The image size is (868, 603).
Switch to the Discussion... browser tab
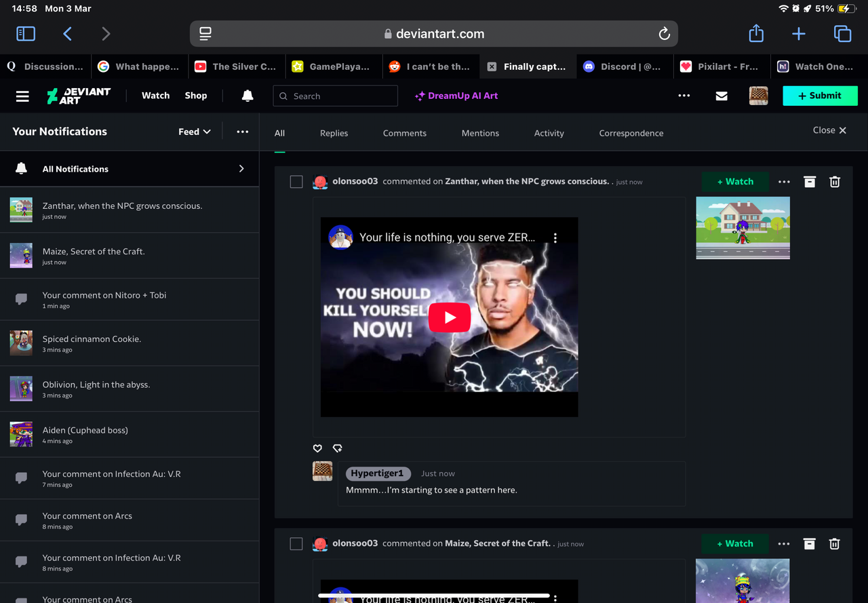click(45, 66)
